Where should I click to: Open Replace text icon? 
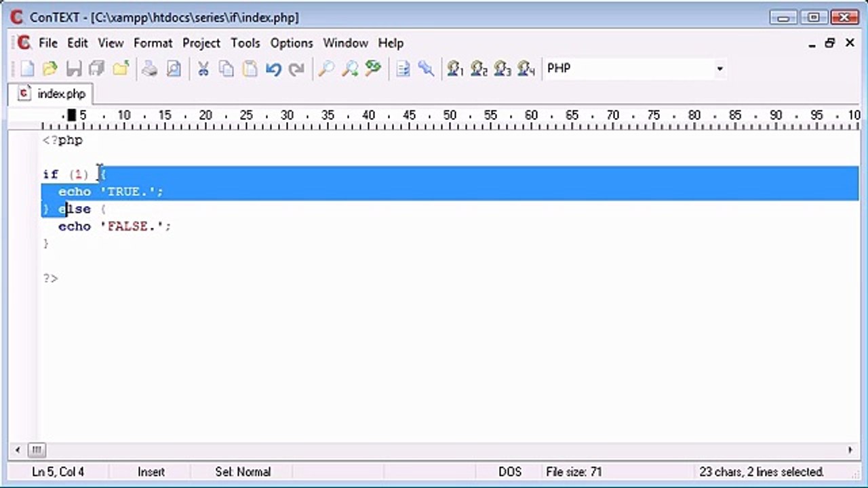coord(373,68)
